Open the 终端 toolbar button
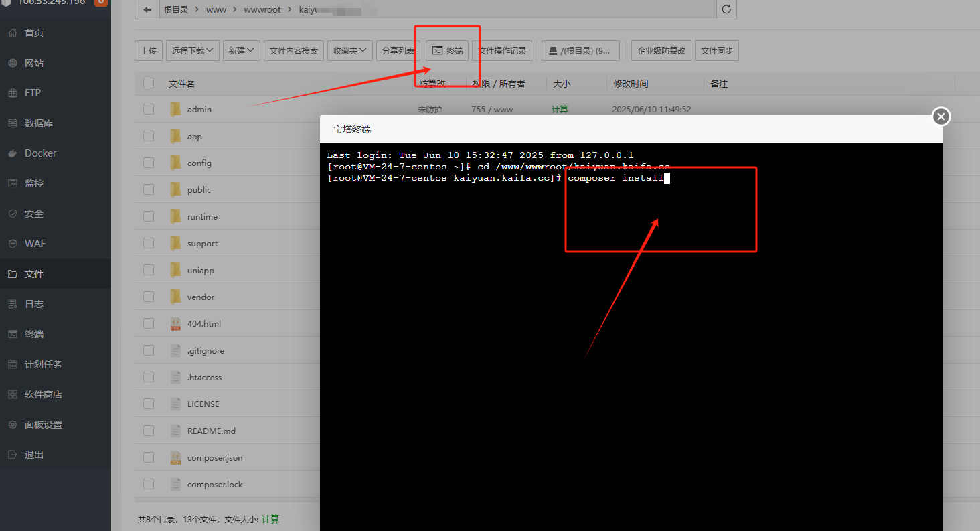The width and height of the screenshot is (980, 531). click(447, 50)
